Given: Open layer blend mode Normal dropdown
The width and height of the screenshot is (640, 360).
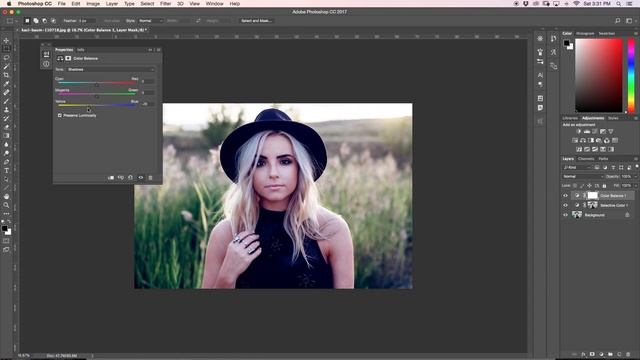Looking at the screenshot, I should tap(582, 176).
